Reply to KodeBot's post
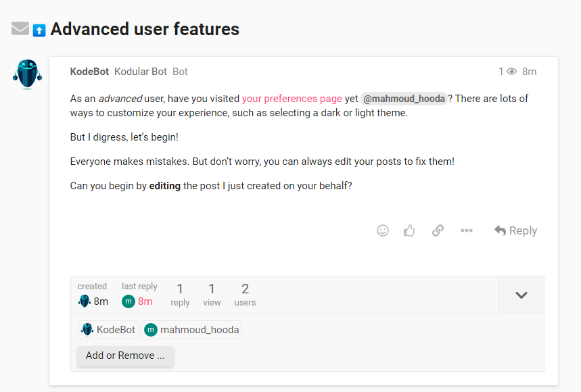The width and height of the screenshot is (581, 392). pyautogui.click(x=515, y=230)
